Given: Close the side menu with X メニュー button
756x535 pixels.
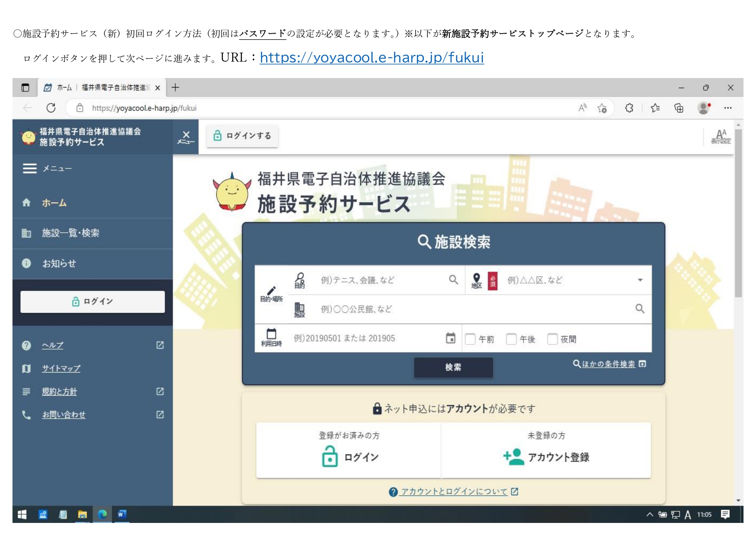Looking at the screenshot, I should (x=186, y=137).
